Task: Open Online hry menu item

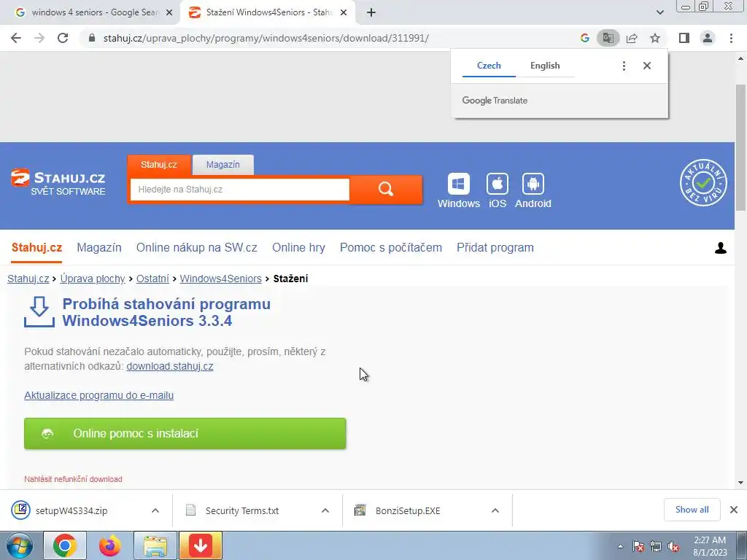Action: tap(298, 248)
